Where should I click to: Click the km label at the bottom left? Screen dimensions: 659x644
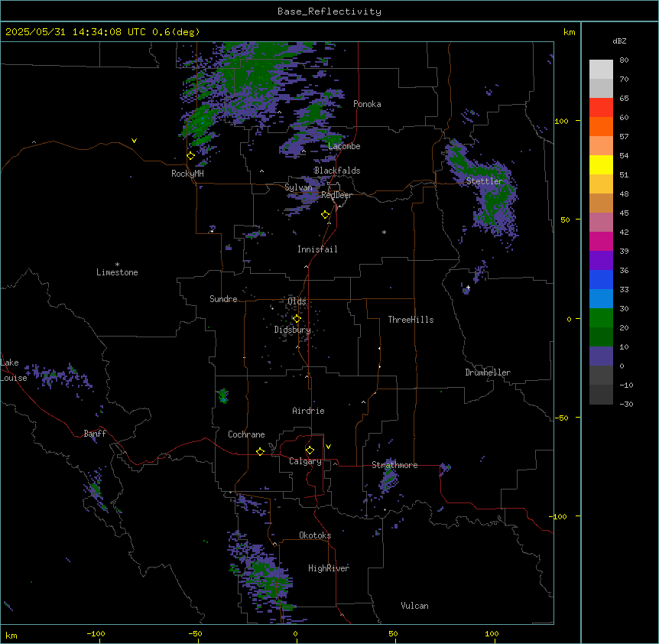[11, 635]
